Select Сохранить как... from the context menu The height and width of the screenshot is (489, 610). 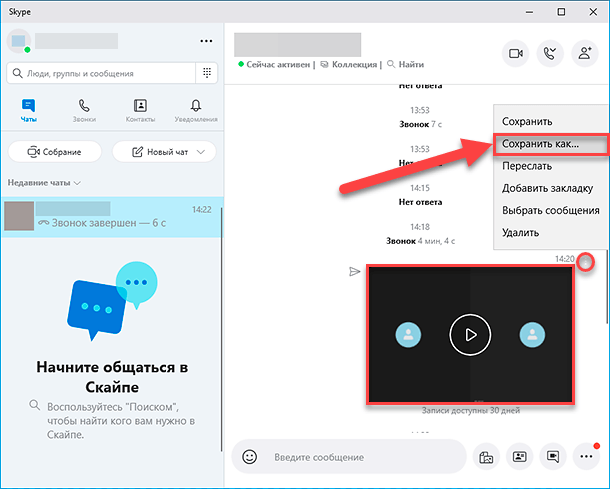pos(550,144)
